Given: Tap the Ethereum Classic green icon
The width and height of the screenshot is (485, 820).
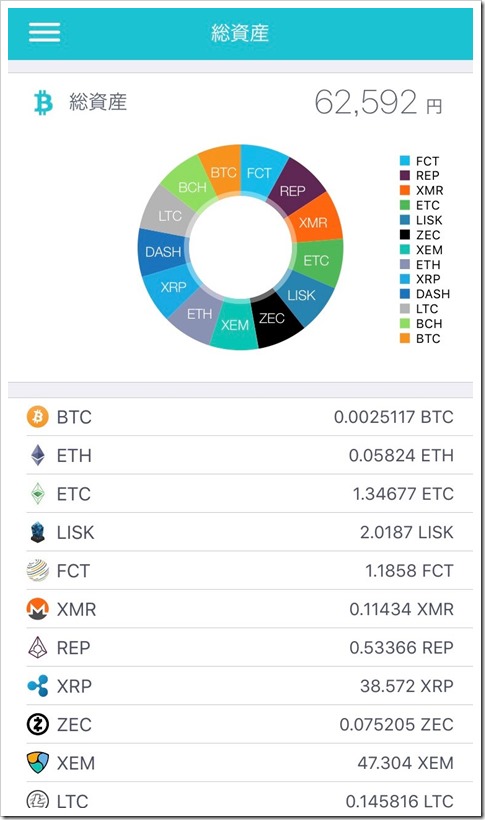Looking at the screenshot, I should coord(38,494).
